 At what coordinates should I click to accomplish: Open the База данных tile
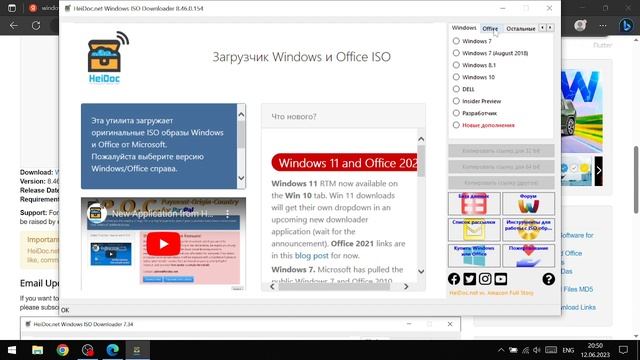coord(474,204)
